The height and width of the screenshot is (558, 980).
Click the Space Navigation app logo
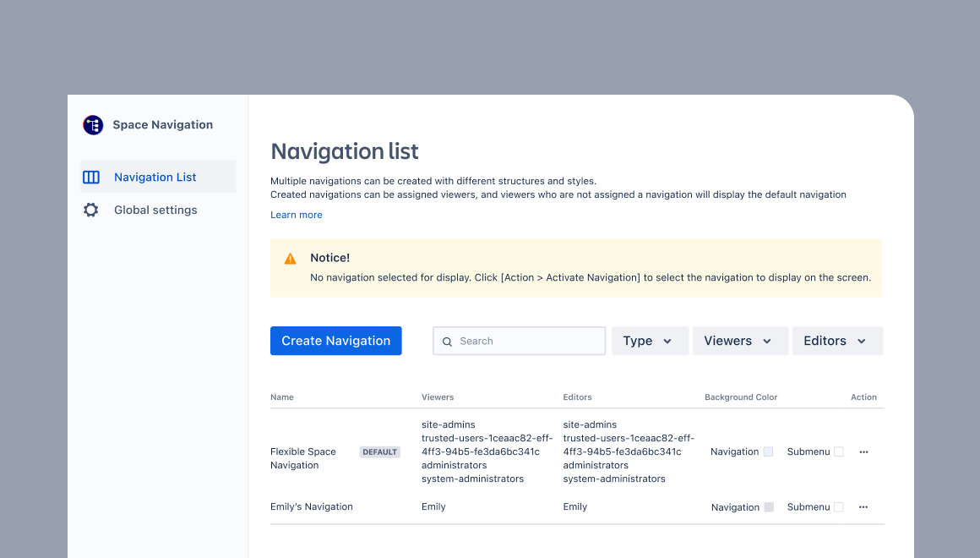93,125
